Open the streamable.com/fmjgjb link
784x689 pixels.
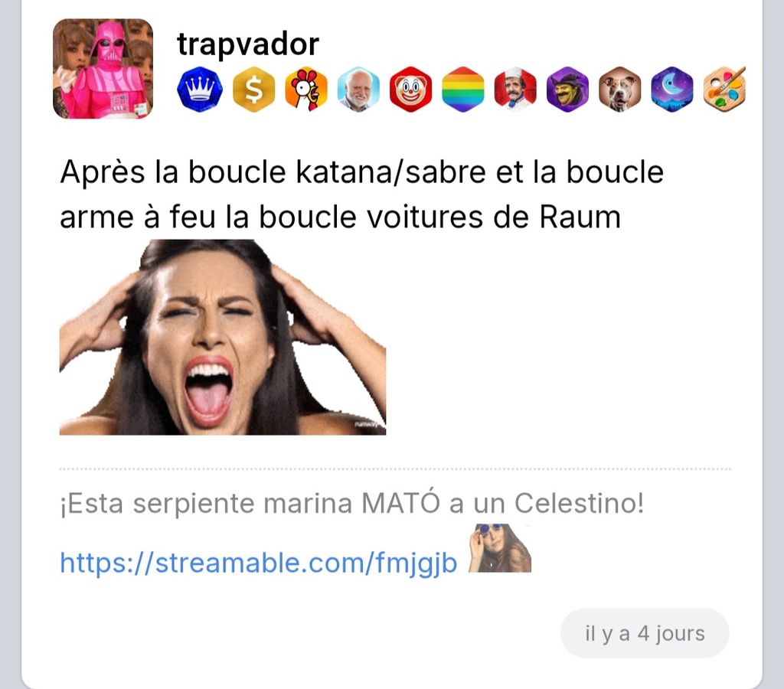[x=259, y=563]
